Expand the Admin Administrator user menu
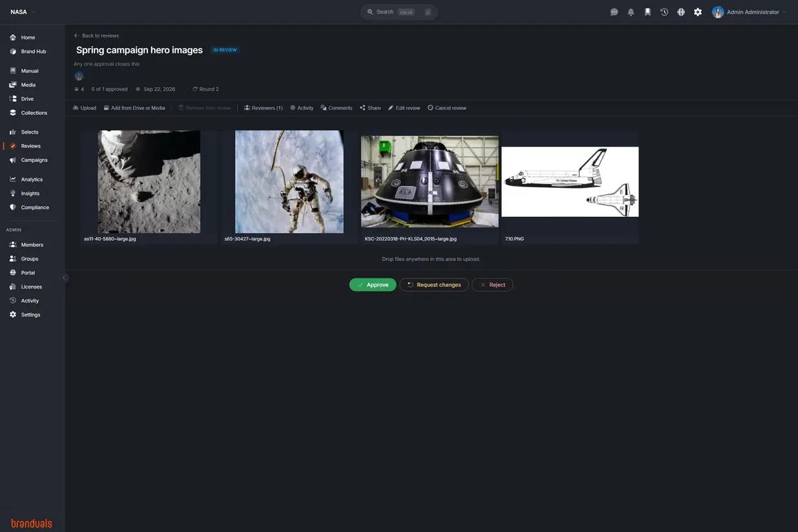Image resolution: width=798 pixels, height=532 pixels. click(750, 12)
